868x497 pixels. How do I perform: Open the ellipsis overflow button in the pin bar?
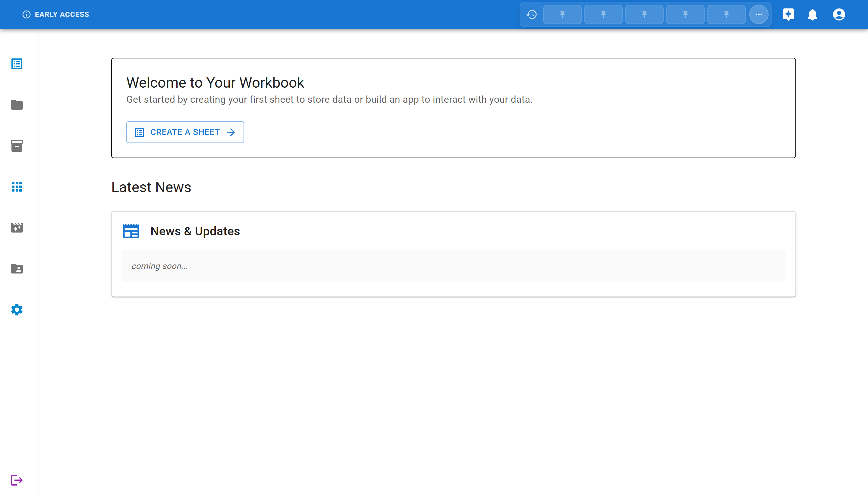point(759,14)
